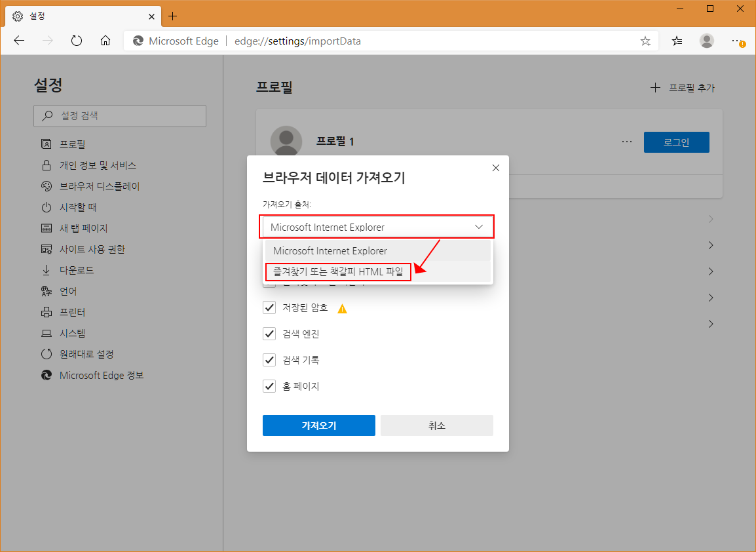
Task: Open the 가져오기 출처 dropdown
Action: pos(377,227)
